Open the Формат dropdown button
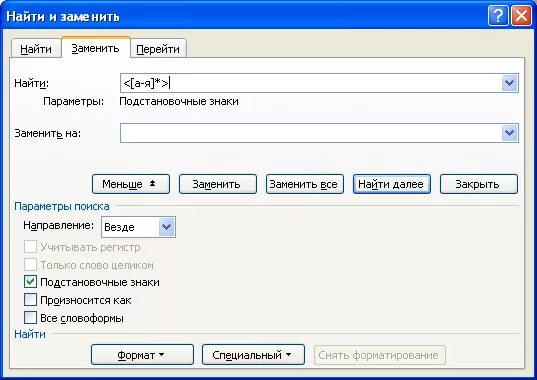 (142, 355)
